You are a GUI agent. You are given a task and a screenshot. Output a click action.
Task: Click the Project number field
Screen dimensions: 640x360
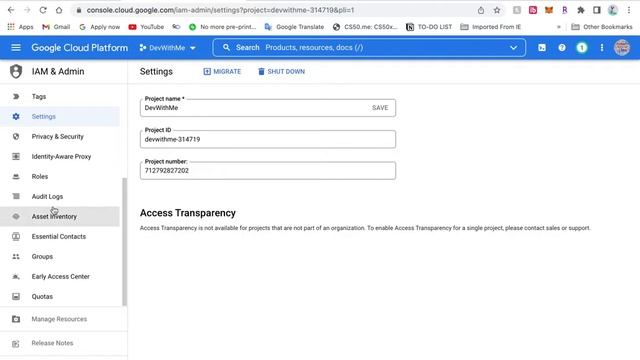[268, 171]
